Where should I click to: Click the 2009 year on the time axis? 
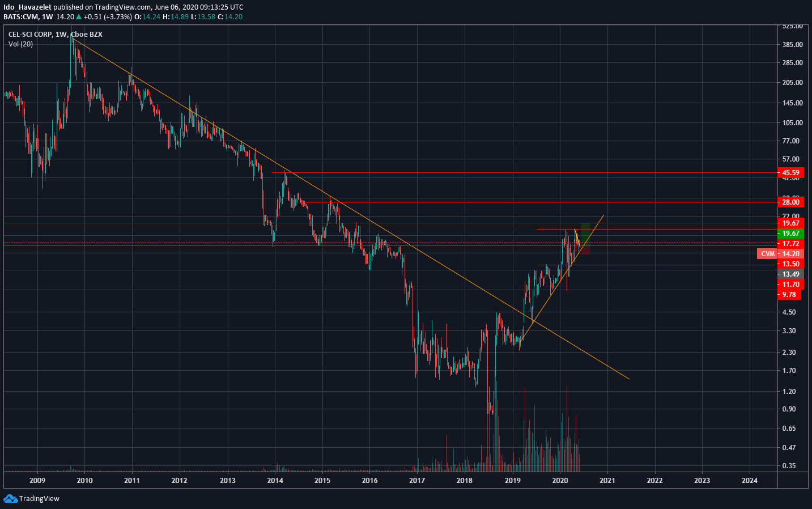[x=37, y=481]
